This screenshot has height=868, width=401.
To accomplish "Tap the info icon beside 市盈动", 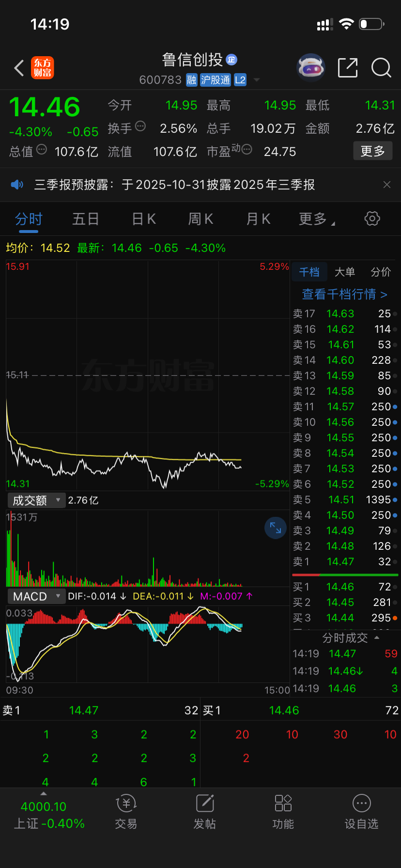I will (247, 149).
